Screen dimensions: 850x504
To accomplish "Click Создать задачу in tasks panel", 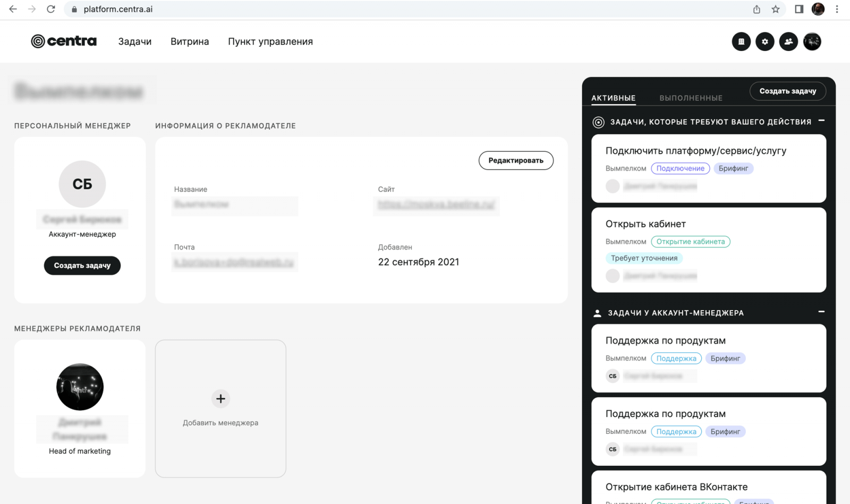I will coord(787,91).
